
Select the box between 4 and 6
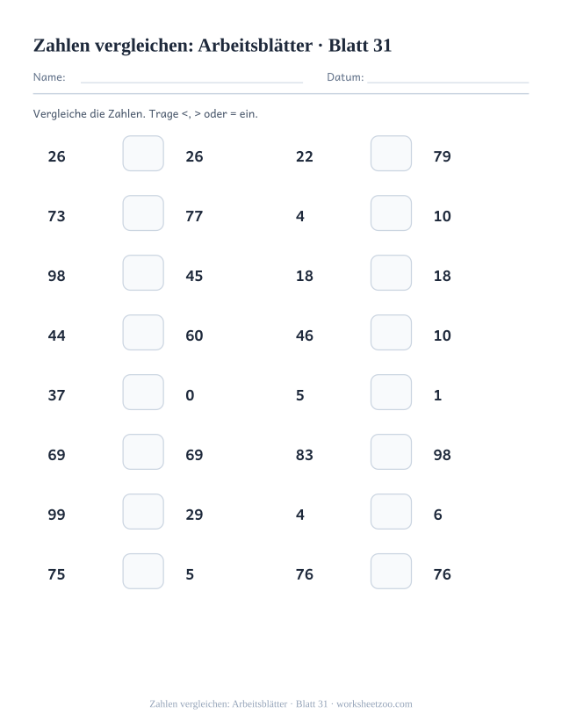click(x=391, y=512)
